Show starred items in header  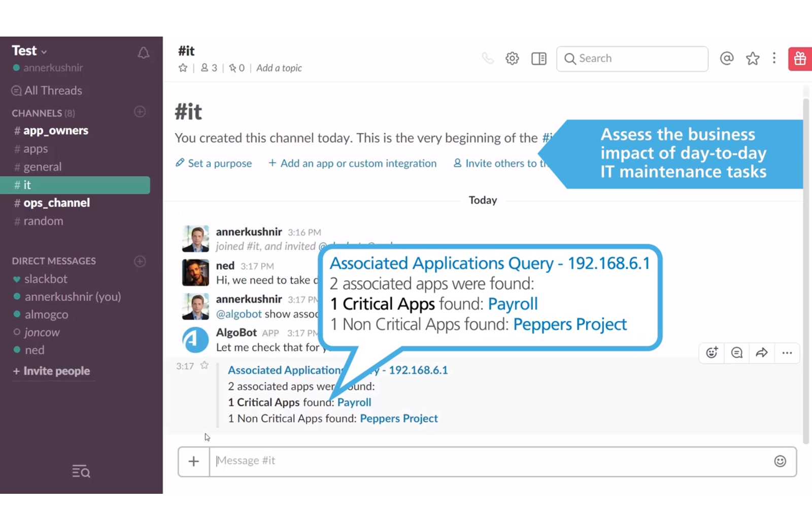753,58
